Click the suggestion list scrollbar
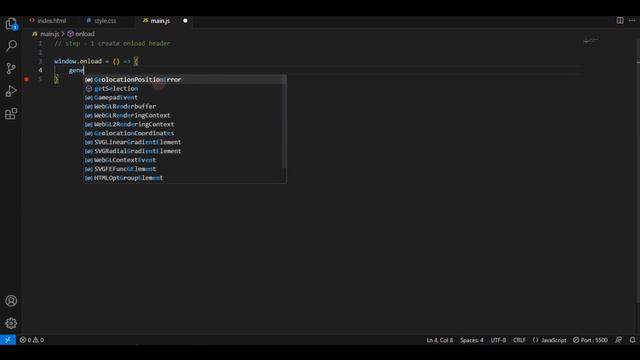 (284, 121)
